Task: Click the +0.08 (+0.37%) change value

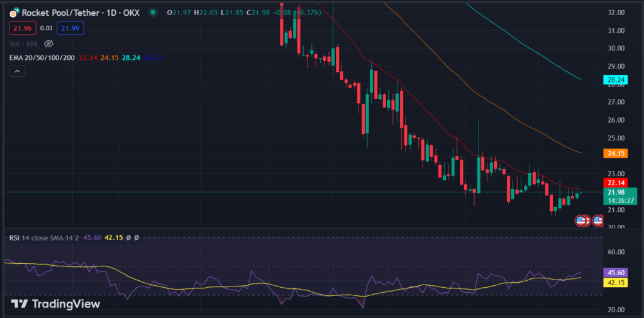Action: (x=297, y=13)
